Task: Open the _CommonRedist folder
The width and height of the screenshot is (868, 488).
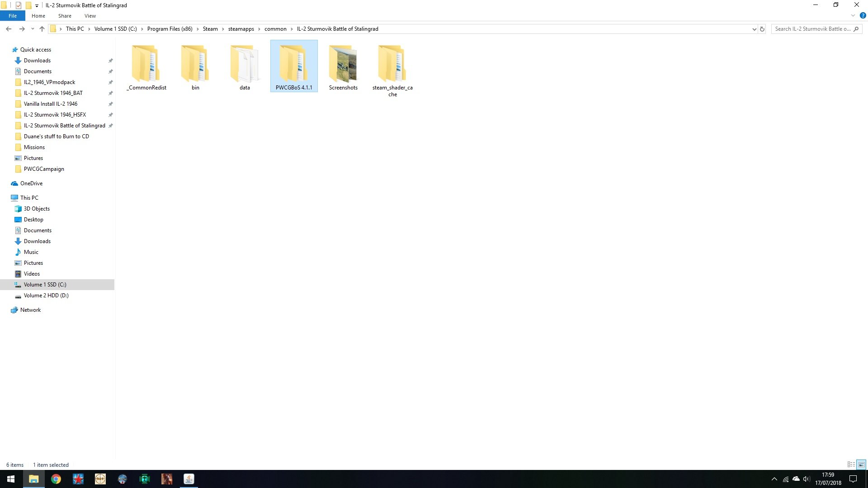Action: point(146,67)
